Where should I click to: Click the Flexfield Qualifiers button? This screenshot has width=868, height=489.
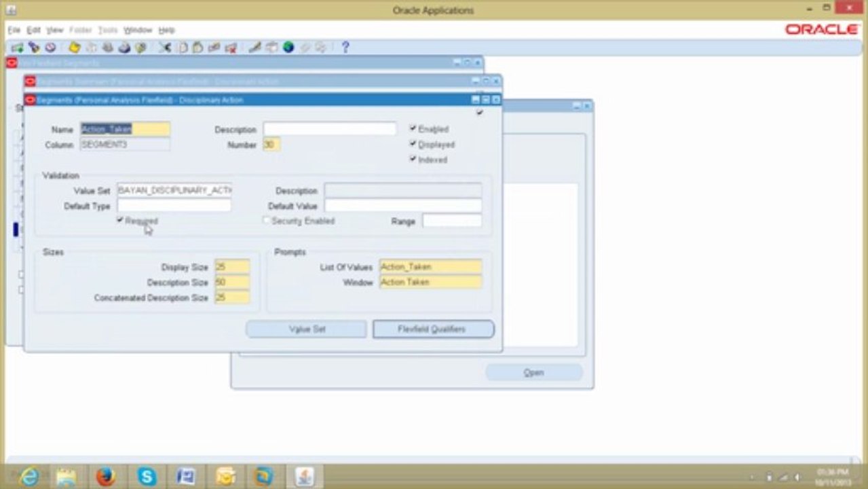pos(433,329)
